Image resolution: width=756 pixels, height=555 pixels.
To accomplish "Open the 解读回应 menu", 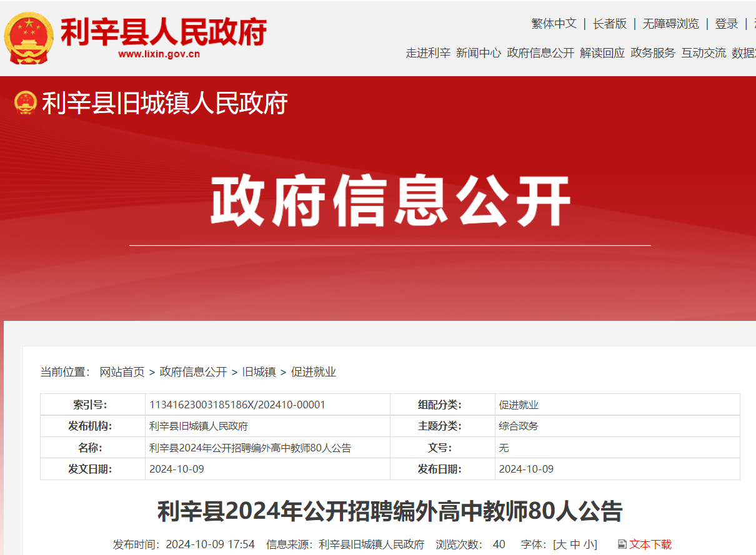I will [602, 53].
